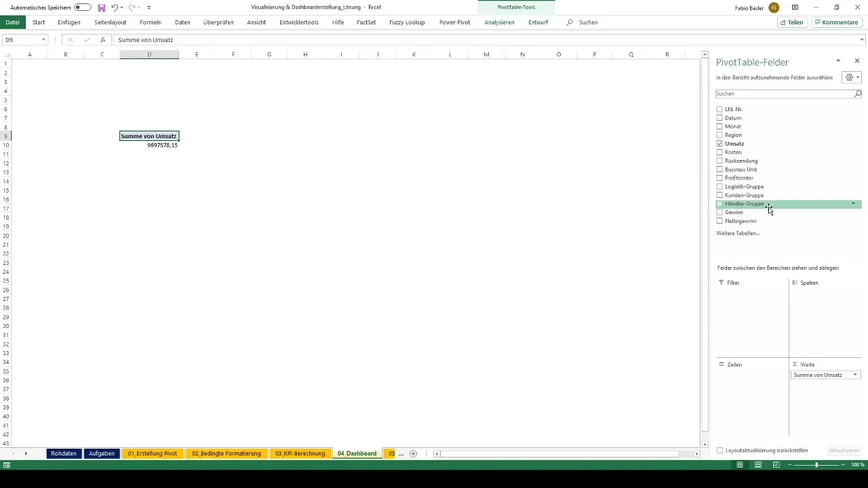Open PivotTable-Felder pane options arrow
The height and width of the screenshot is (488, 868).
click(x=838, y=61)
